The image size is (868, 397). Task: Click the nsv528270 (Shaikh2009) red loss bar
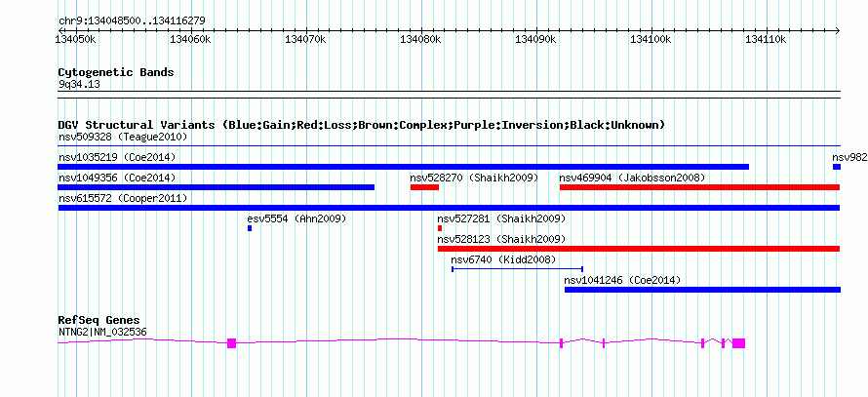coord(424,187)
